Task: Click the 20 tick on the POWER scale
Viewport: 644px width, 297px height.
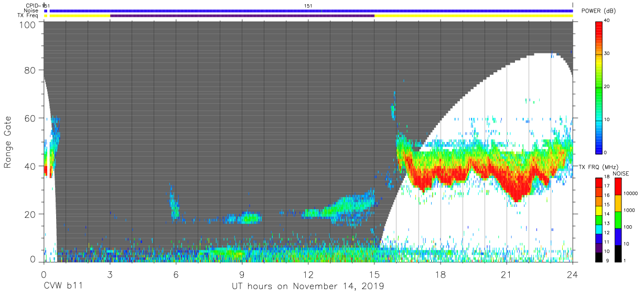Action: click(607, 86)
